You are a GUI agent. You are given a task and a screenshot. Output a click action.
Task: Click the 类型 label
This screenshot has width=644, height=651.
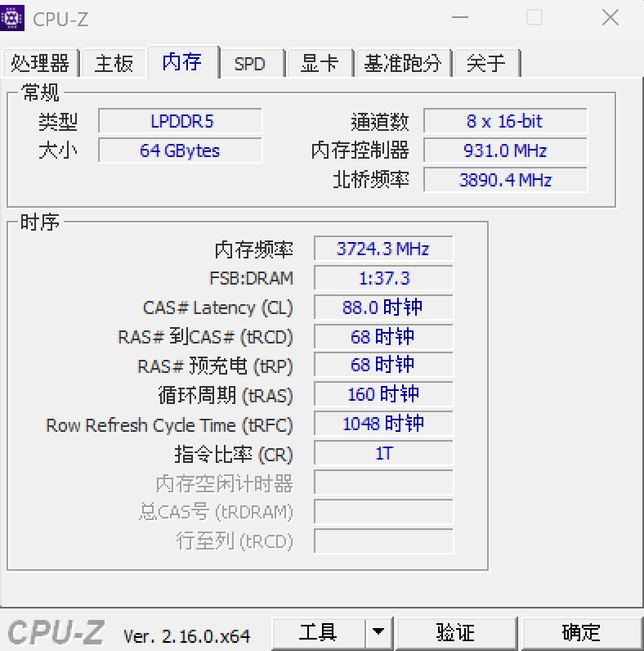click(58, 122)
